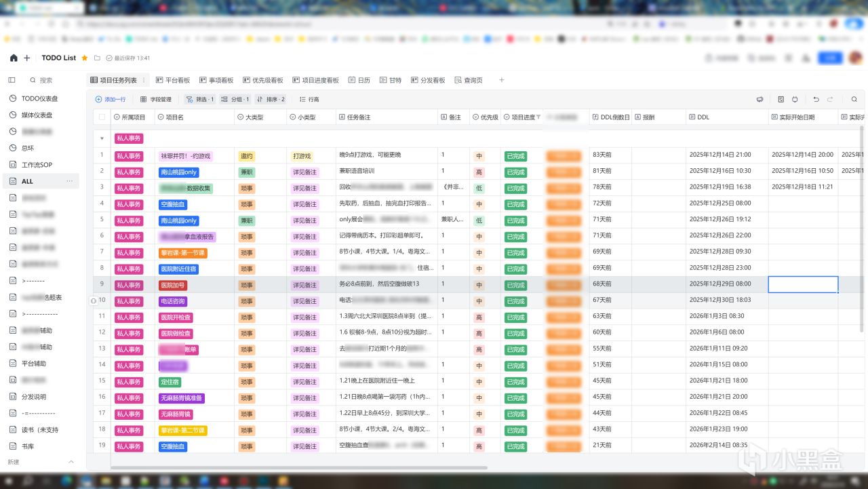Open the 项目名 column header menu
This screenshot has width=868, height=489.
point(195,117)
